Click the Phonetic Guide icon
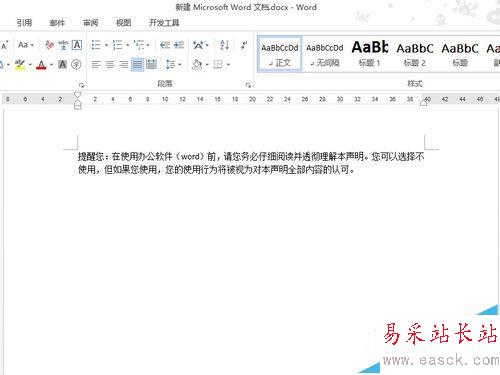Screen dimensions: 500x375 (x=63, y=45)
